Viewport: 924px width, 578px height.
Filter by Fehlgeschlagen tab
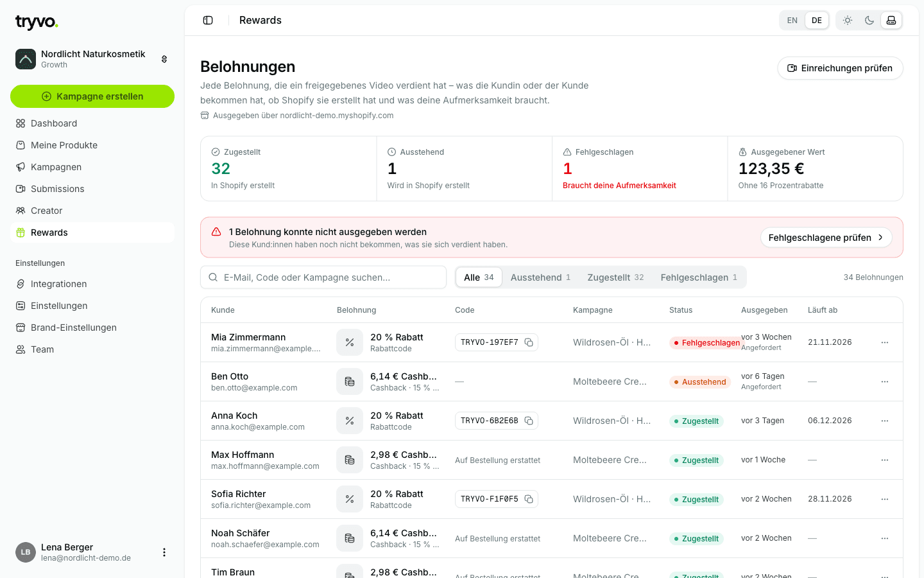click(x=699, y=277)
